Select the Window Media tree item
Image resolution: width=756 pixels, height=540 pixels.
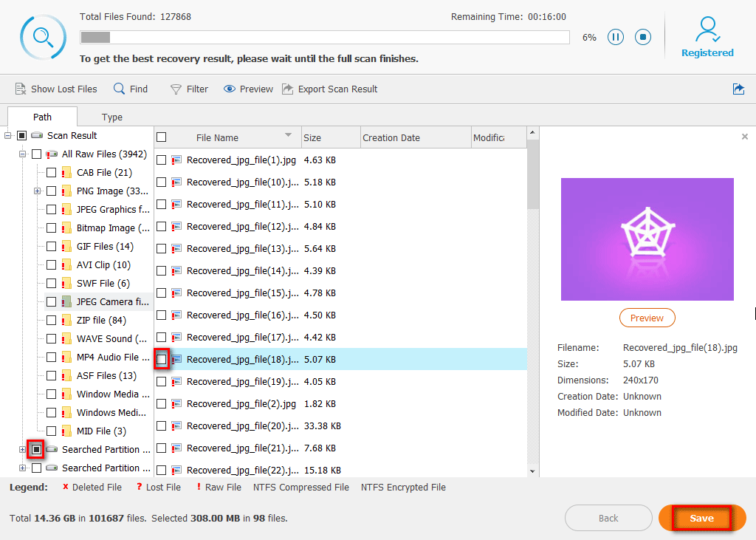[113, 394]
